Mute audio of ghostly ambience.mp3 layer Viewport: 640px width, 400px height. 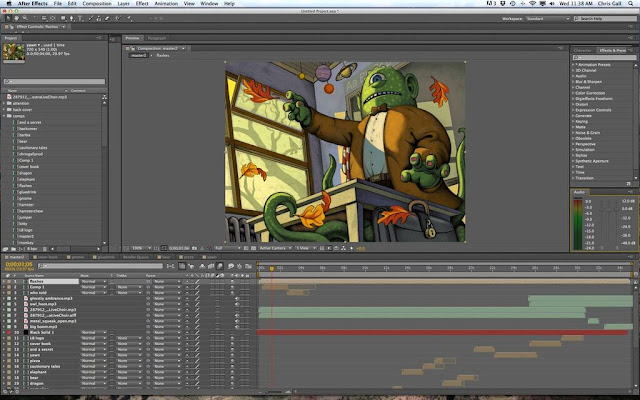click(x=237, y=298)
